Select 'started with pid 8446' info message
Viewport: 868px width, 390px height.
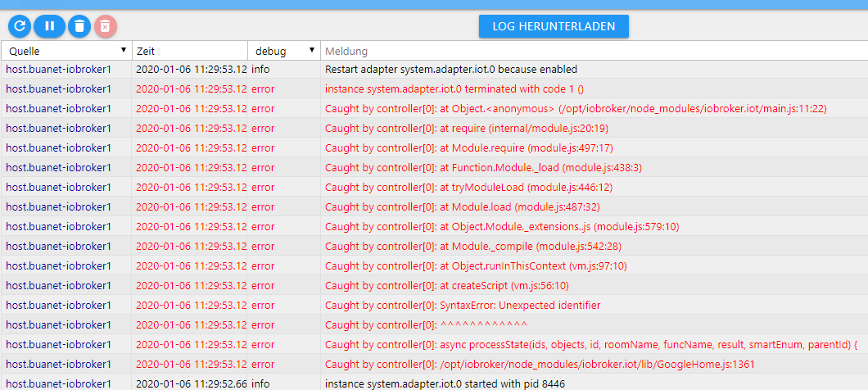(445, 383)
